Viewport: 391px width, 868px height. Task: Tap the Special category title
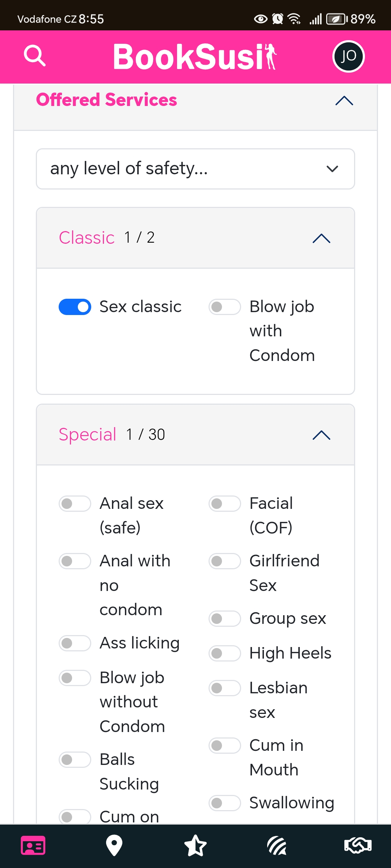click(x=87, y=434)
